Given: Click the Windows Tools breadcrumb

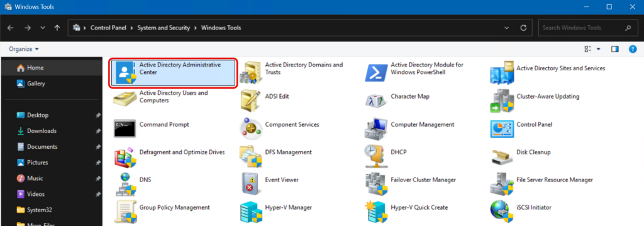Looking at the screenshot, I should (x=221, y=28).
